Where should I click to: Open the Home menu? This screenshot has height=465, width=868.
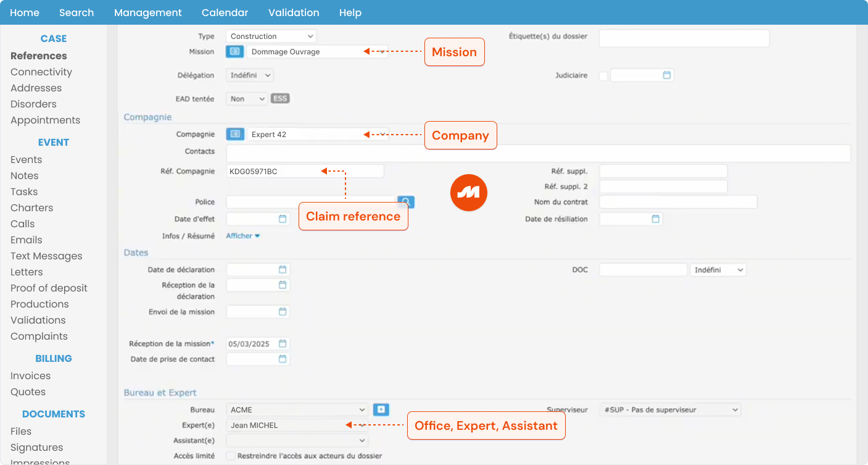pyautogui.click(x=25, y=12)
